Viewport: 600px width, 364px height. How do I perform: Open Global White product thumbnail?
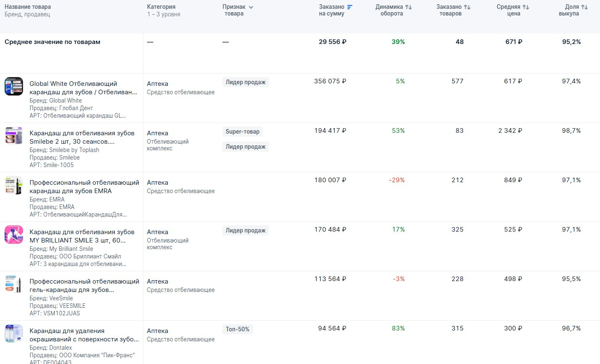coord(14,86)
